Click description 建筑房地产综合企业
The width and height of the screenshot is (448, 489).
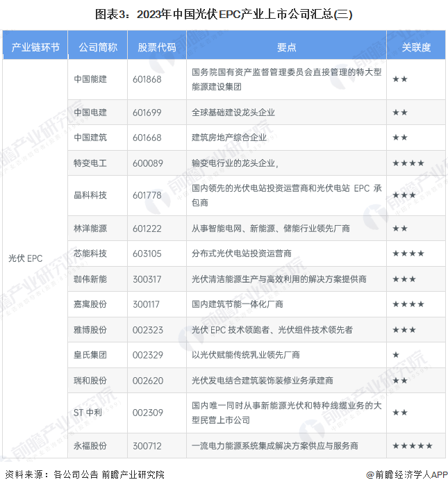pos(229,138)
